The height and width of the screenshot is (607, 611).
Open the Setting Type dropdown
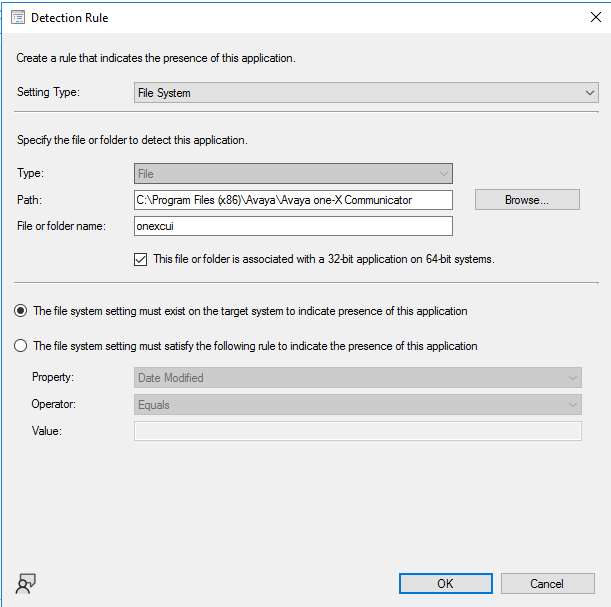pos(366,93)
